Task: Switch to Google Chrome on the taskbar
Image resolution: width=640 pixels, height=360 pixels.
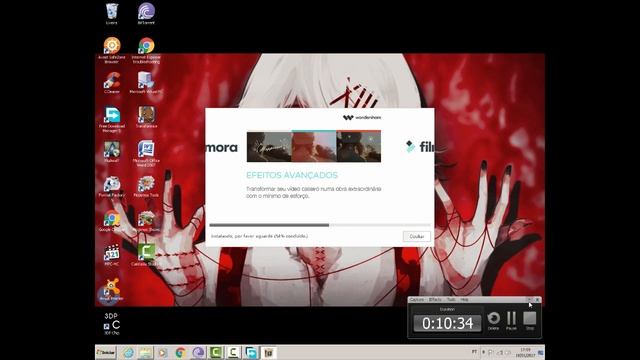Action: click(180, 353)
